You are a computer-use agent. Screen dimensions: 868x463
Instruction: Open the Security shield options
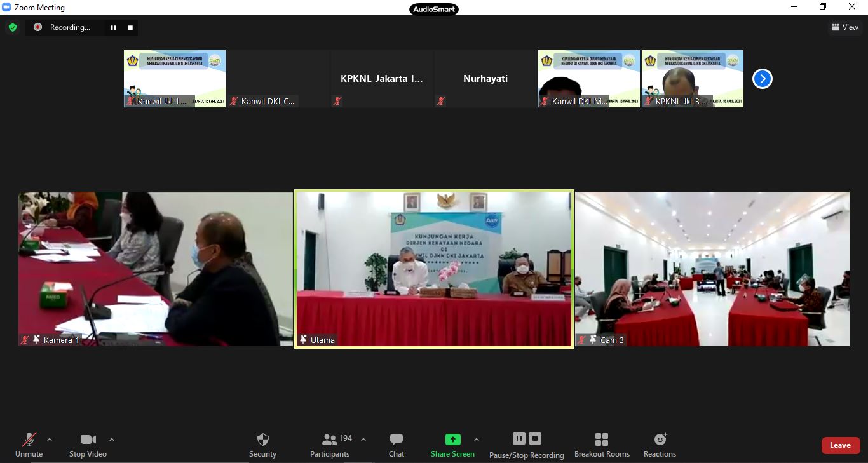(262, 445)
